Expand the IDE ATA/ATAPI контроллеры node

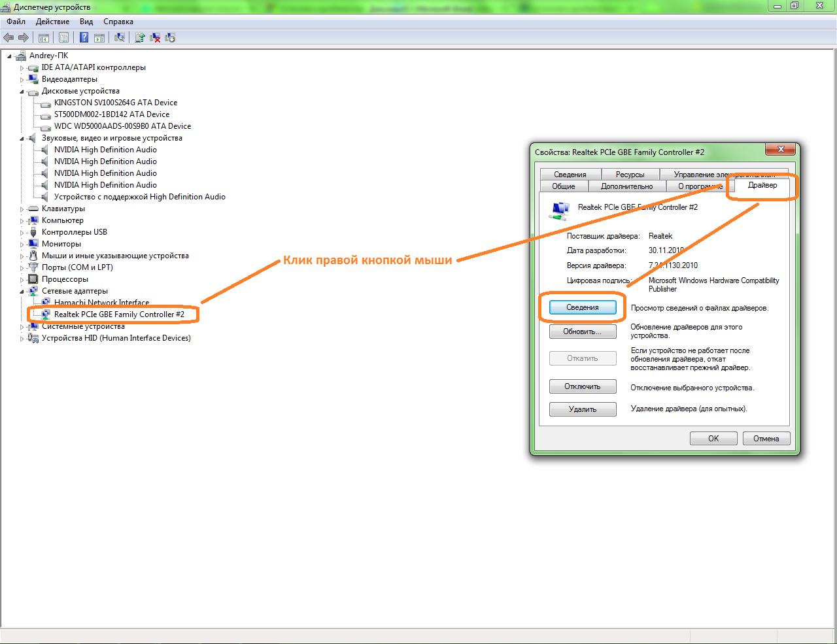pyautogui.click(x=22, y=68)
